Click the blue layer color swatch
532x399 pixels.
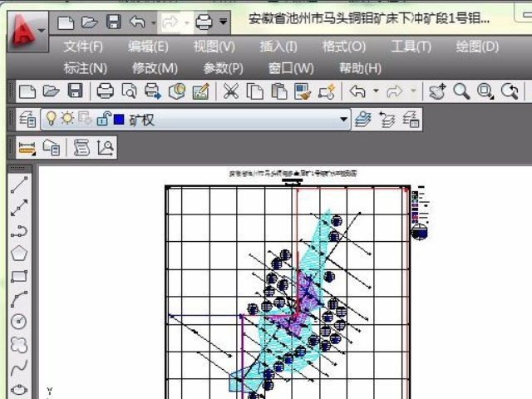click(118, 120)
